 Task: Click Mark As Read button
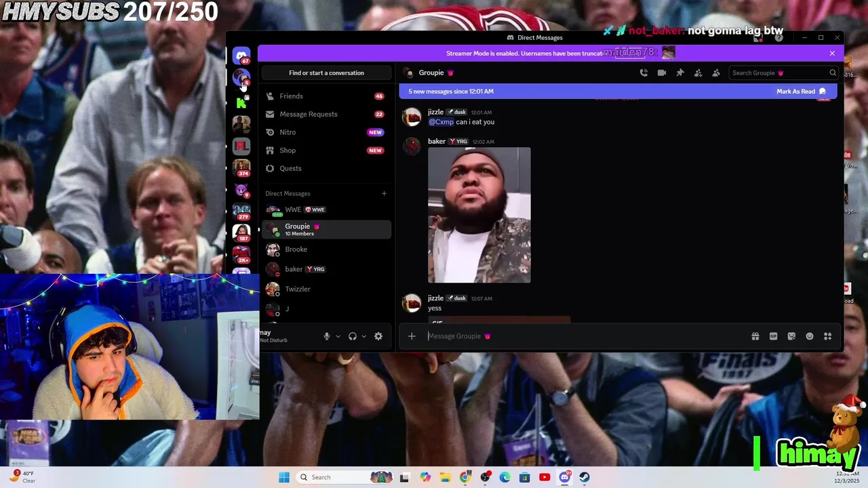[801, 91]
